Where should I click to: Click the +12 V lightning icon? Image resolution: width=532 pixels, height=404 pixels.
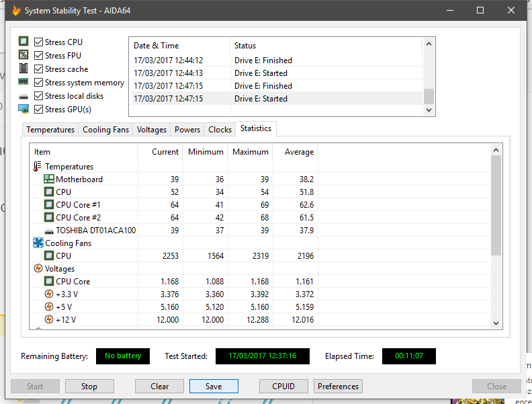49,319
